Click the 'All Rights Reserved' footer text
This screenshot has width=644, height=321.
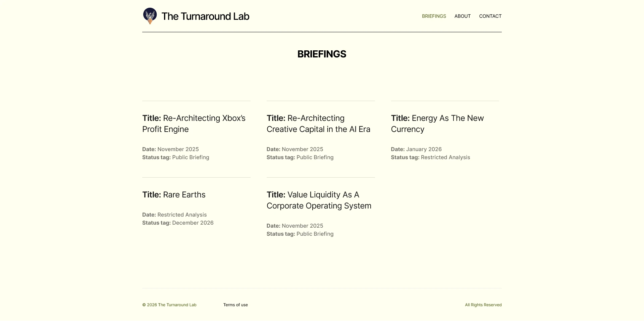coord(483,305)
